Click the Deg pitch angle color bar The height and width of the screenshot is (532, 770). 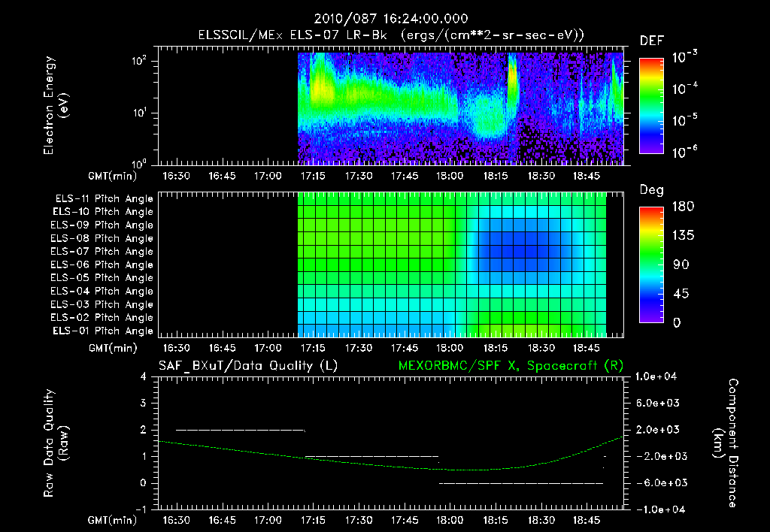tap(651, 264)
